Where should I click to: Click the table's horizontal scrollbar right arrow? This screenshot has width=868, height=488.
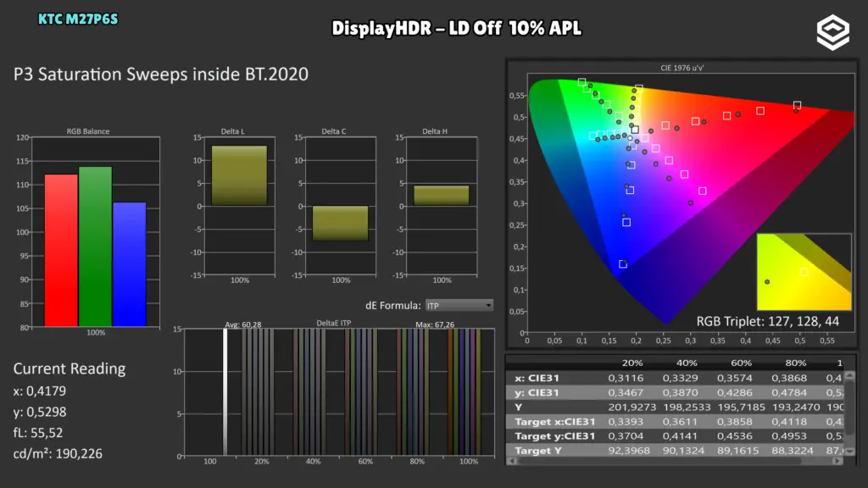[838, 461]
